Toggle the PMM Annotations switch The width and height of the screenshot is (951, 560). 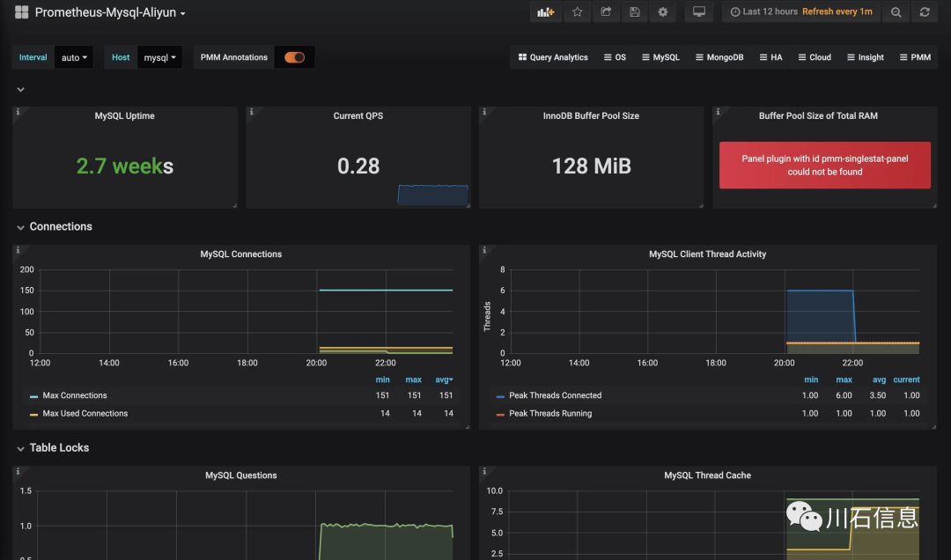click(x=295, y=57)
